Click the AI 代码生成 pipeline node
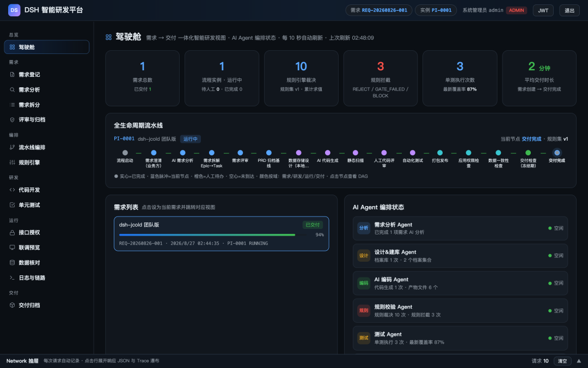 click(327, 153)
